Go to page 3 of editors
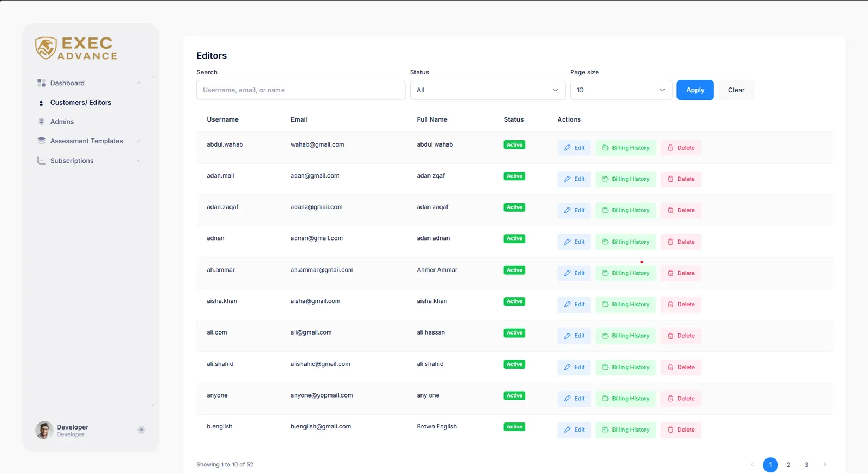The width and height of the screenshot is (868, 473). (806, 465)
